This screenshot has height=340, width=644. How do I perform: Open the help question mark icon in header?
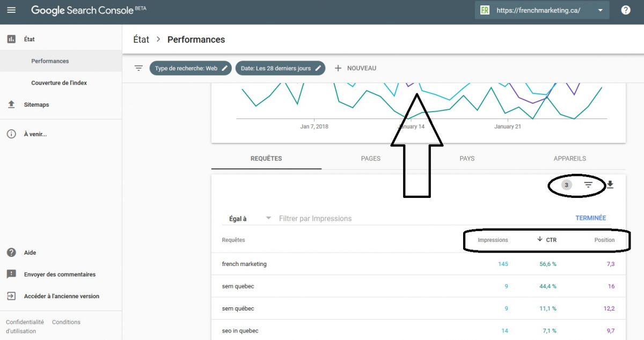[626, 10]
